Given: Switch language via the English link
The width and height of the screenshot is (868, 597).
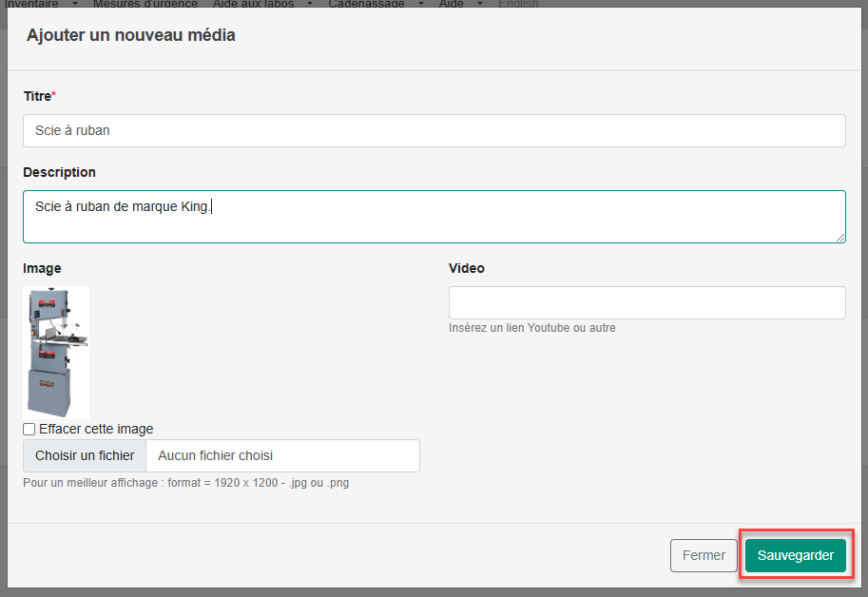Looking at the screenshot, I should pyautogui.click(x=518, y=4).
